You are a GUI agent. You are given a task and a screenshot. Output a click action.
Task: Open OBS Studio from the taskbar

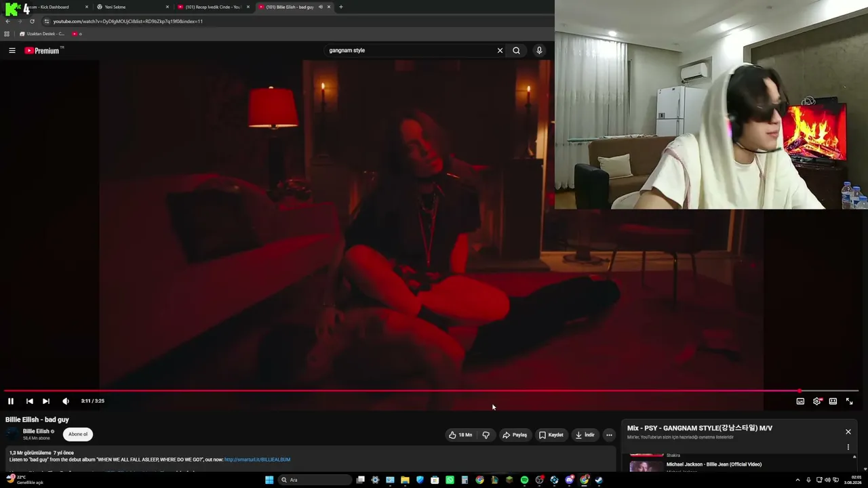[539, 480]
